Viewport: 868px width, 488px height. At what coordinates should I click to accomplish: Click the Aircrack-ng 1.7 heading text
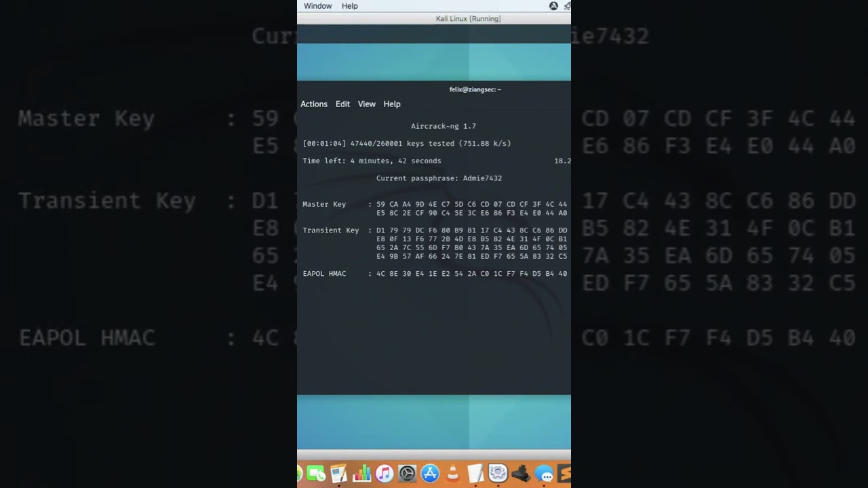tap(443, 126)
